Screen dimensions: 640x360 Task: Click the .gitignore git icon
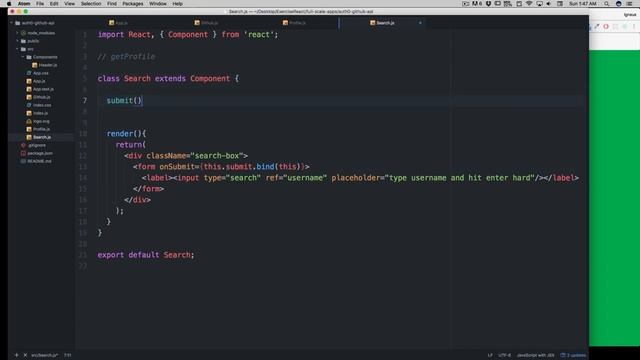23,145
